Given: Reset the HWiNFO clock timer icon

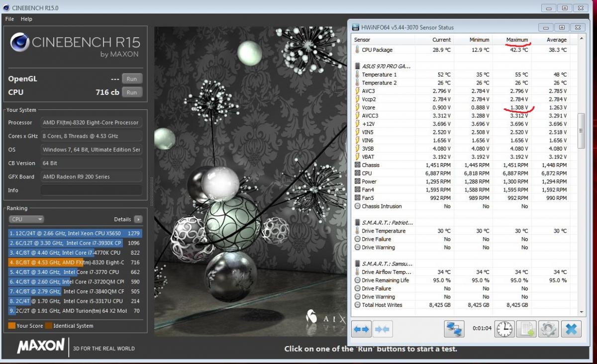Looking at the screenshot, I should tap(504, 329).
